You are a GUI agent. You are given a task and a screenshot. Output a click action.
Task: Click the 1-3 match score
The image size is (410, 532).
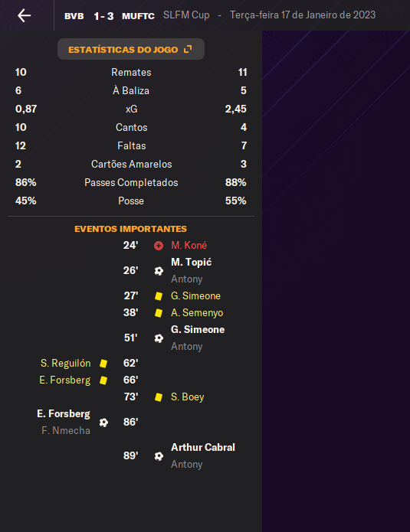click(103, 16)
